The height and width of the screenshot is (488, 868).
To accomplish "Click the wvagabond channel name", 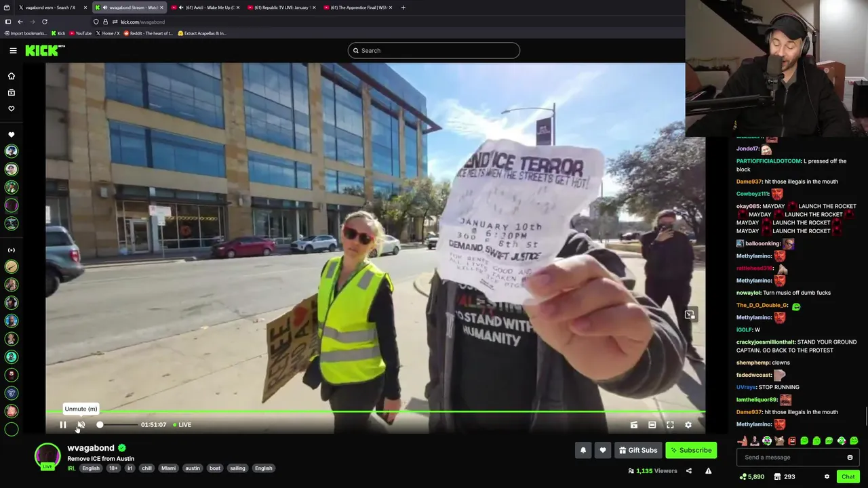I will click(x=91, y=448).
